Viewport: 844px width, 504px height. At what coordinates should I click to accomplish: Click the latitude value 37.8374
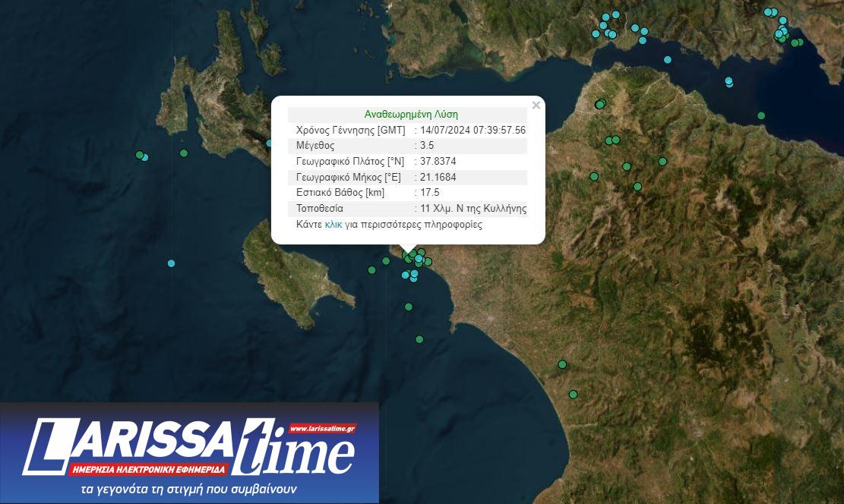point(438,161)
